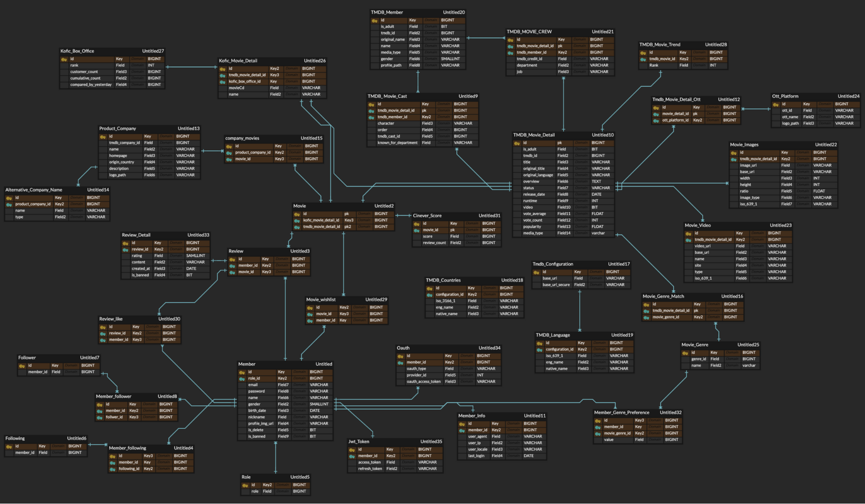865x504 pixels.
Task: Click the key icon in Cinever_Score id row
Action: pos(416,224)
